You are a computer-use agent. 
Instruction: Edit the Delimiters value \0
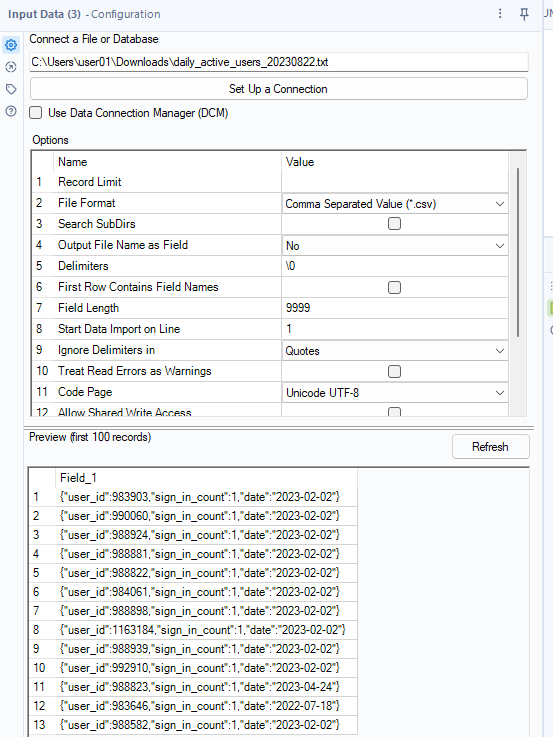(395, 266)
